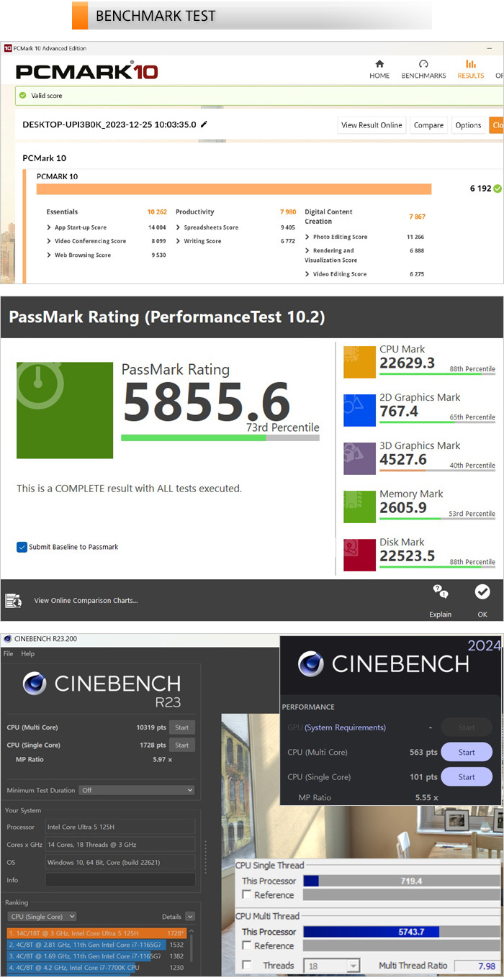Click the online comparison charts icon
Image resolution: width=504 pixels, height=980 pixels.
[x=13, y=600]
